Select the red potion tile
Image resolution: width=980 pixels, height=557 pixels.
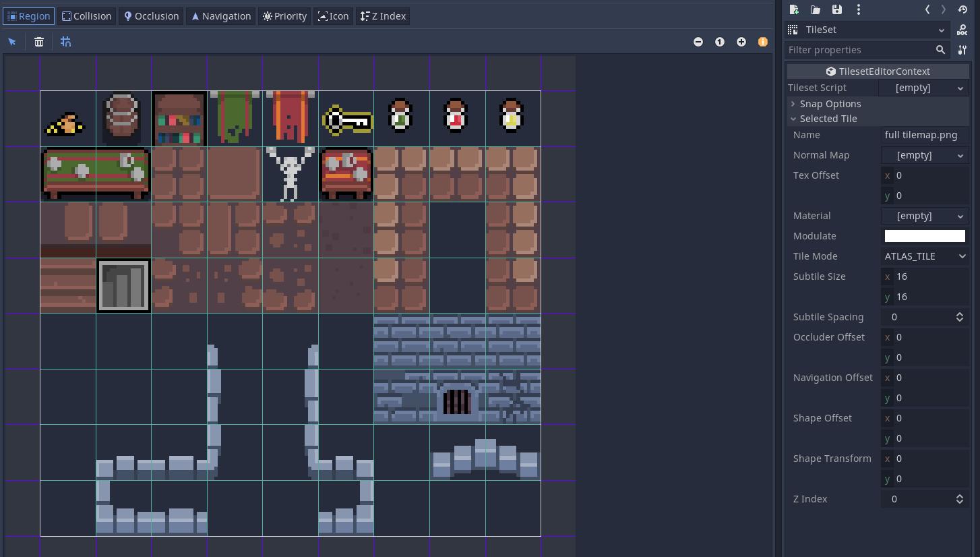click(x=457, y=119)
